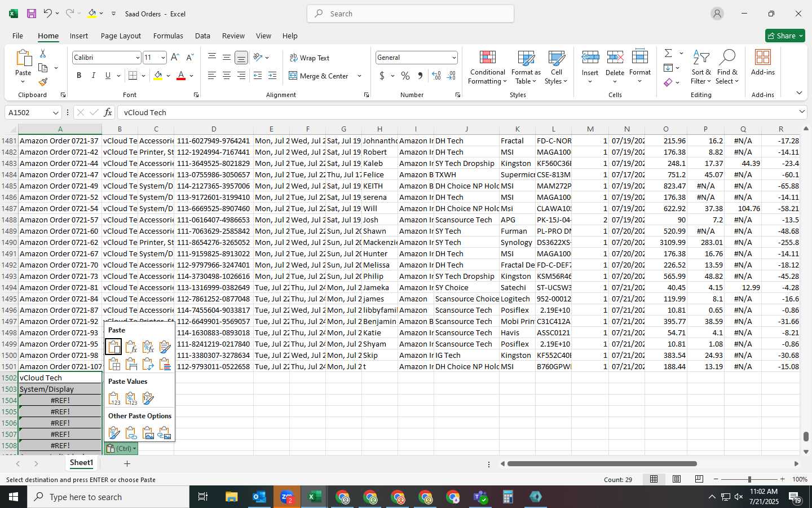The height and width of the screenshot is (508, 812).
Task: Save the workbook with the save icon
Action: click(32, 14)
